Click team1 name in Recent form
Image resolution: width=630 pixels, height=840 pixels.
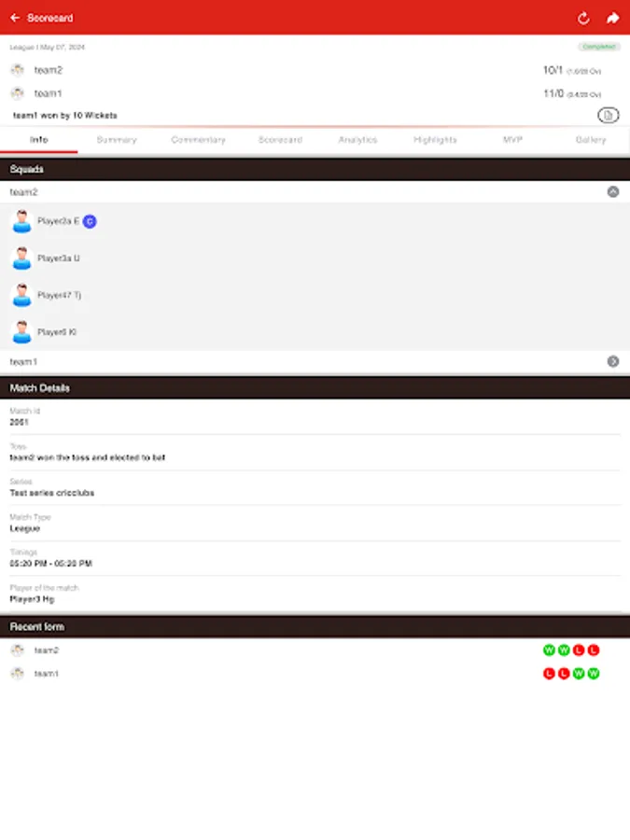click(x=46, y=673)
